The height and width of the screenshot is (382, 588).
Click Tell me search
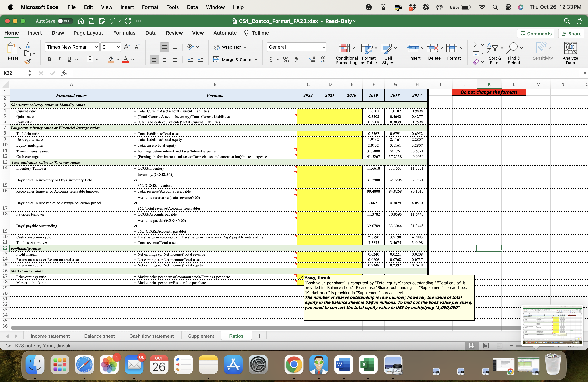[256, 33]
